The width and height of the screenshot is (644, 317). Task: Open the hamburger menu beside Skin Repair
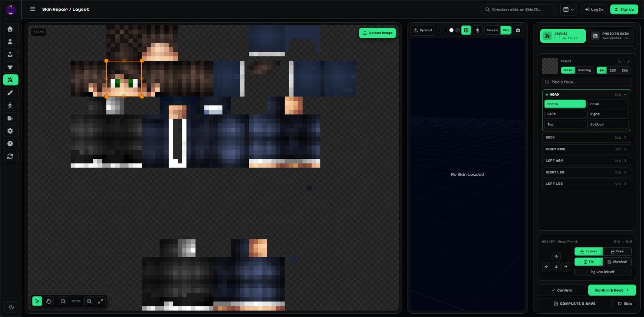point(33,9)
